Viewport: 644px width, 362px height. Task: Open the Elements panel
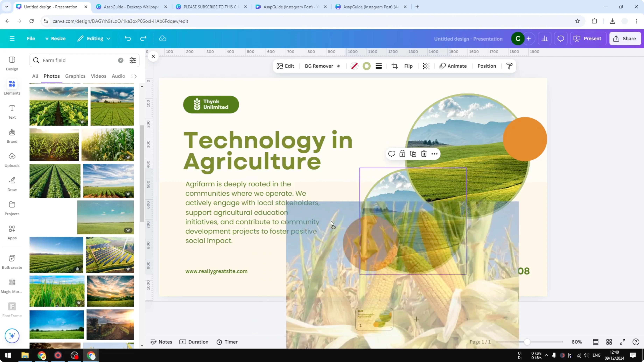coord(12,87)
